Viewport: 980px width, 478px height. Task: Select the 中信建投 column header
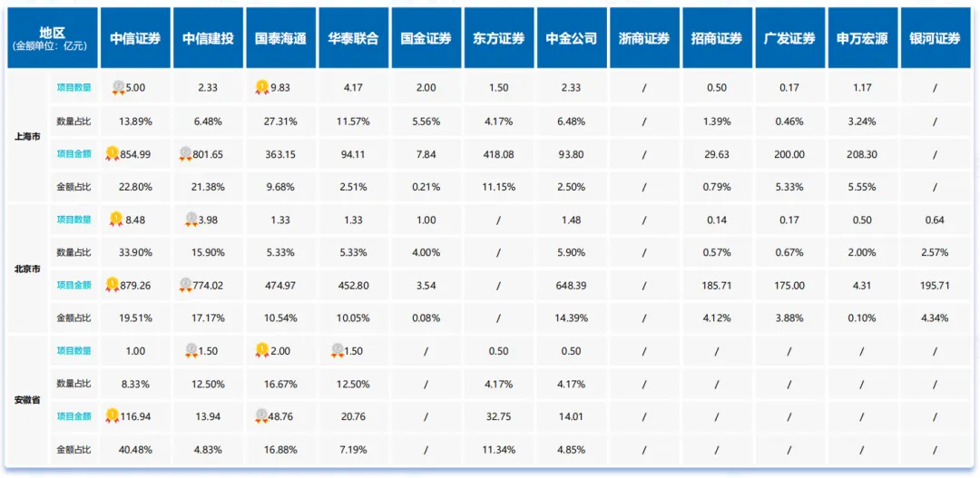[208, 38]
